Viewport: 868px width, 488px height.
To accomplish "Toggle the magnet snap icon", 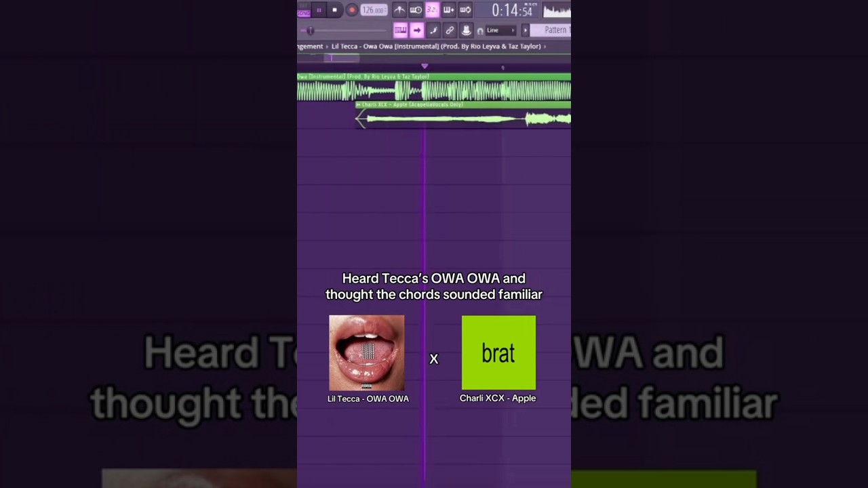I will 480,31.
